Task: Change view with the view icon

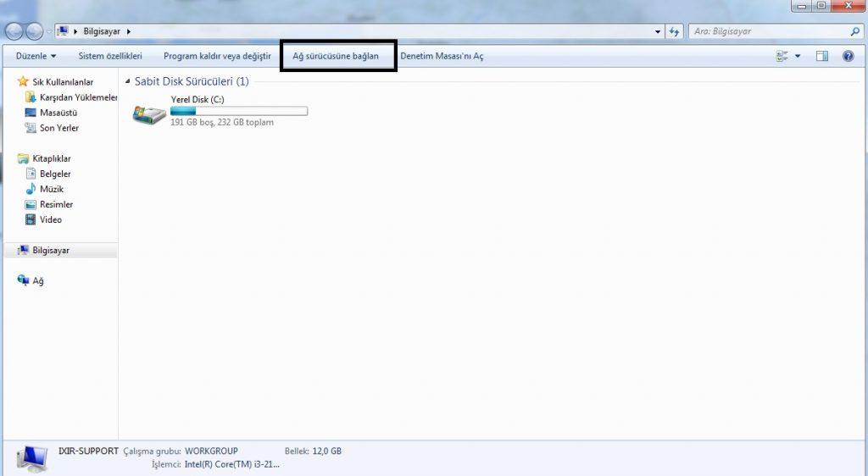Action: [x=782, y=56]
